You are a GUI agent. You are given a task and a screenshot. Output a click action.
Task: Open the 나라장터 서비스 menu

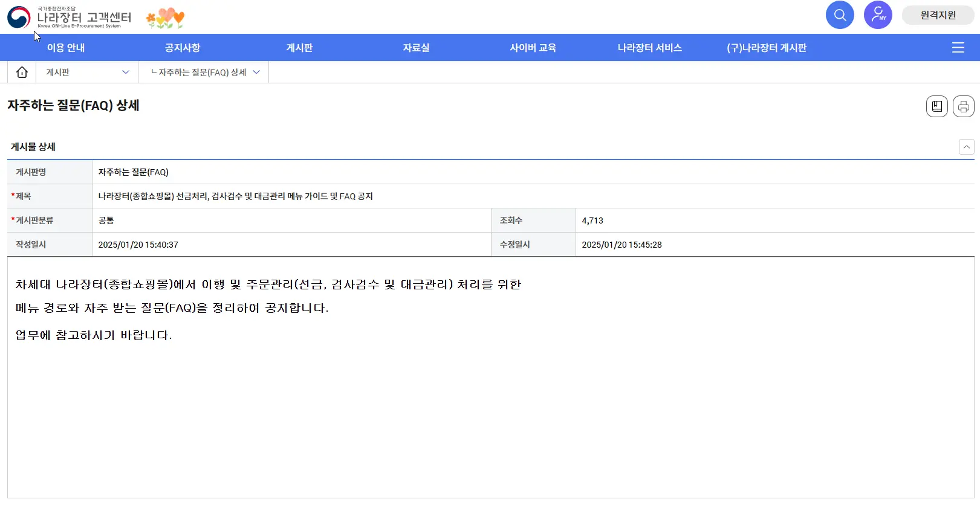[650, 48]
